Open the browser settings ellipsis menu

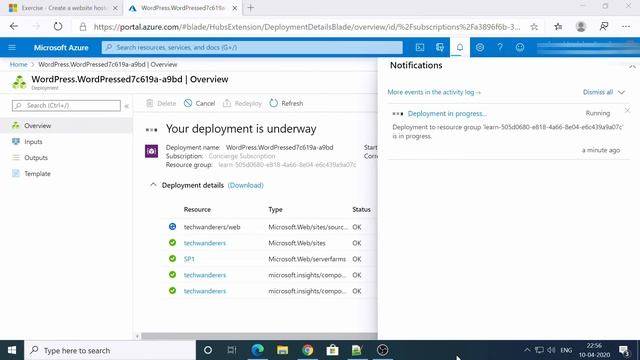[x=626, y=27]
